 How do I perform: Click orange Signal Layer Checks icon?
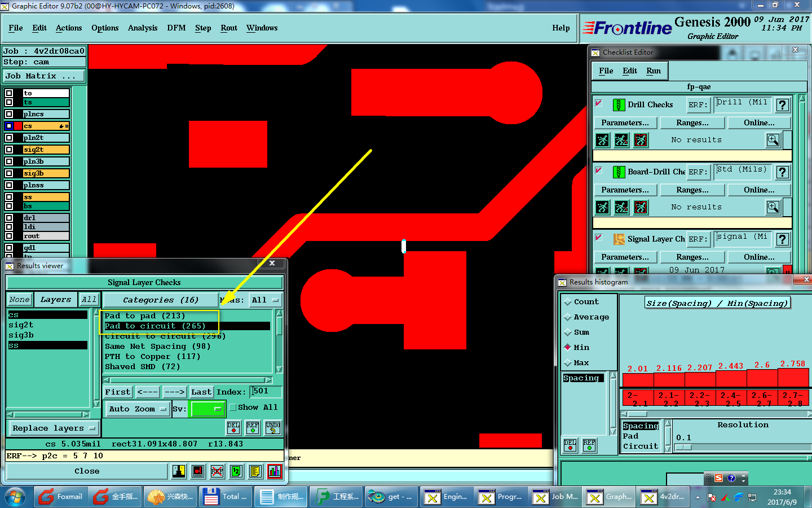619,239
